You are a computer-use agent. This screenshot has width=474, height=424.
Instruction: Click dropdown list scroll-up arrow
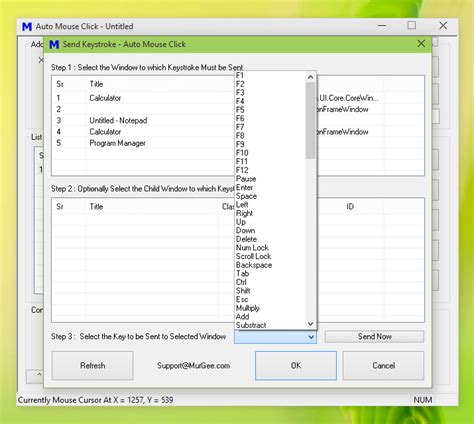310,77
